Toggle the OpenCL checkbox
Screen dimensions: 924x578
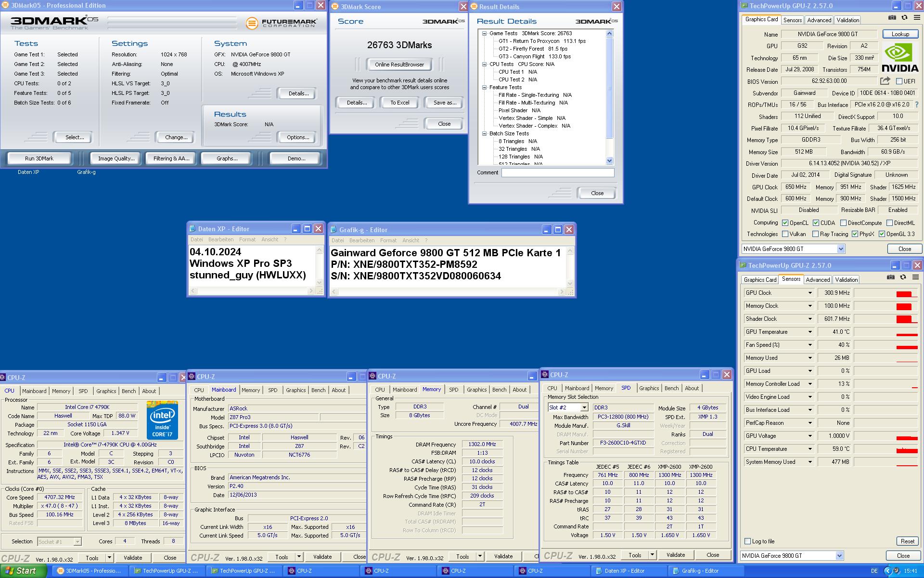pyautogui.click(x=785, y=223)
